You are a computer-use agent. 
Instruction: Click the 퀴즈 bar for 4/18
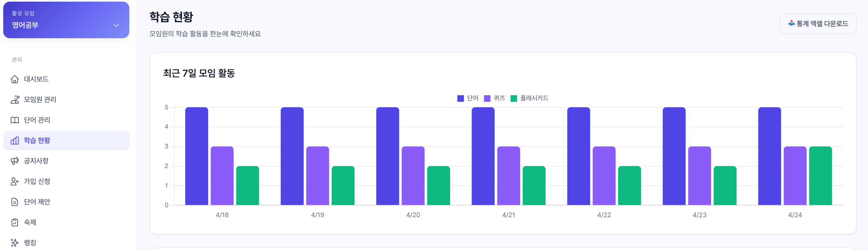pyautogui.click(x=222, y=176)
